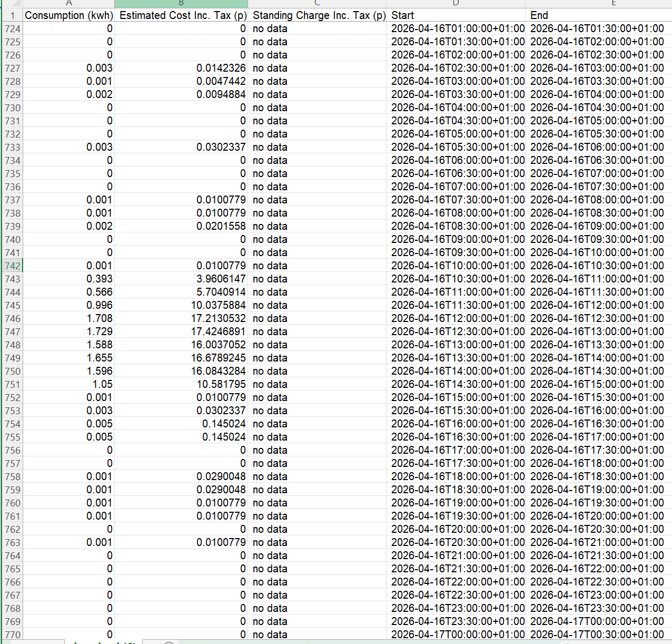Select the cell containing 3.9606147
The width and height of the screenshot is (672, 644).
181,279
